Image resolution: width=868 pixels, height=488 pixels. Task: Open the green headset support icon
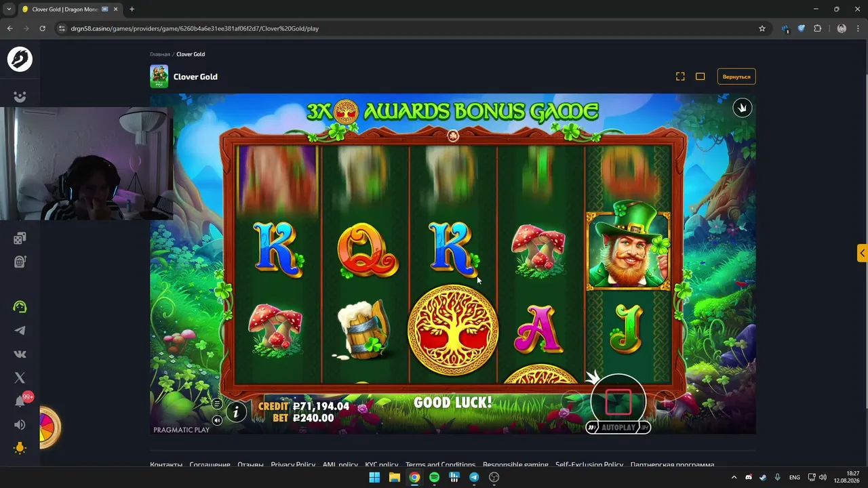point(20,307)
